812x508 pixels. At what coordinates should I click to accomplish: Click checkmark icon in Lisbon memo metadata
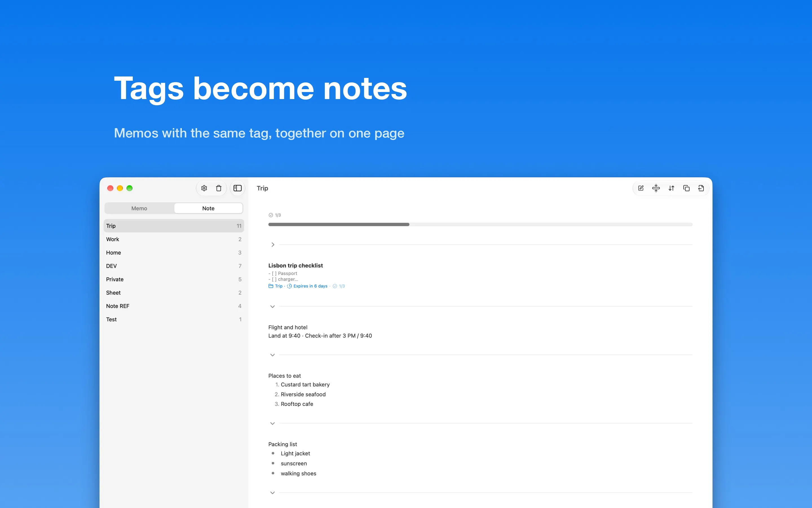click(x=335, y=286)
